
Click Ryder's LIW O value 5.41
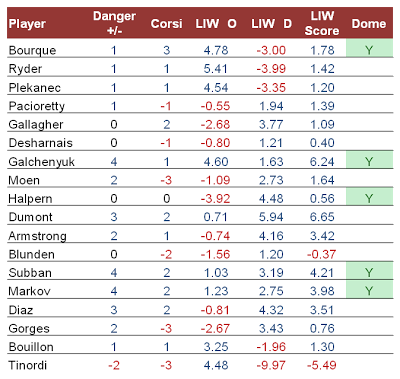216,69
